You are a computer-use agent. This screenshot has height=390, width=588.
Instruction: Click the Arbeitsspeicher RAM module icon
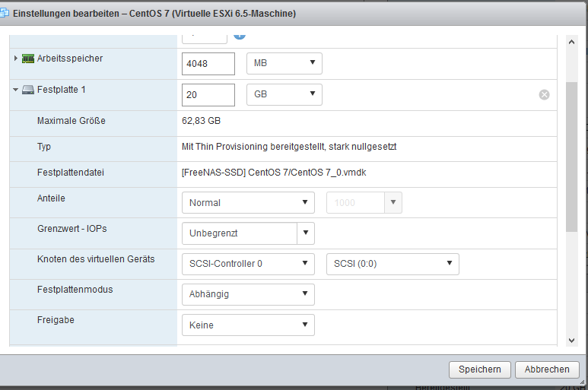click(28, 59)
